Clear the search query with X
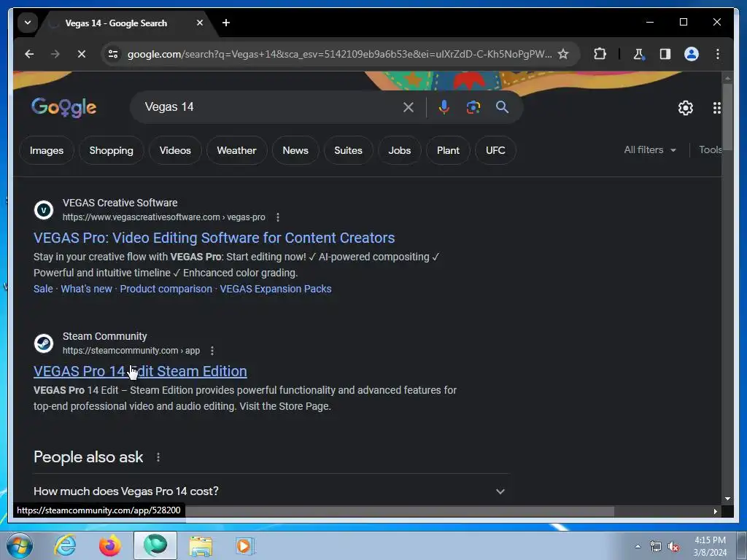This screenshot has width=747, height=560. (x=409, y=107)
